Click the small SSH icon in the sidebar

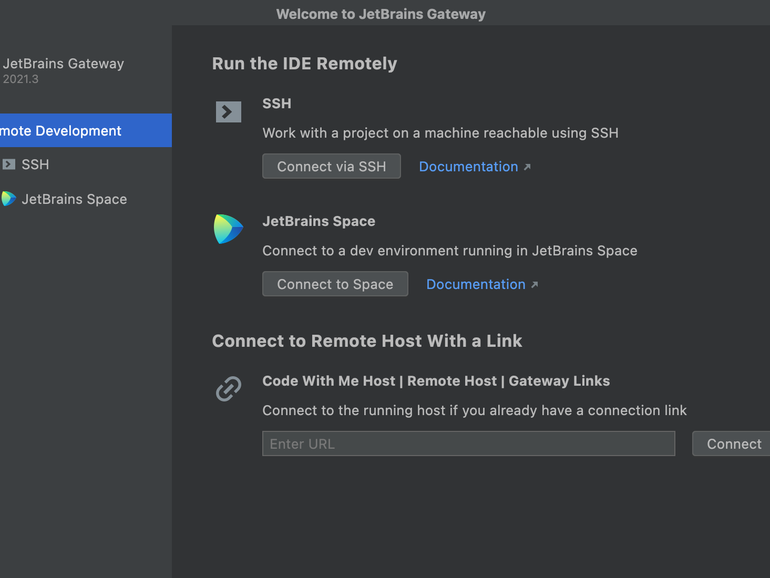click(x=8, y=164)
